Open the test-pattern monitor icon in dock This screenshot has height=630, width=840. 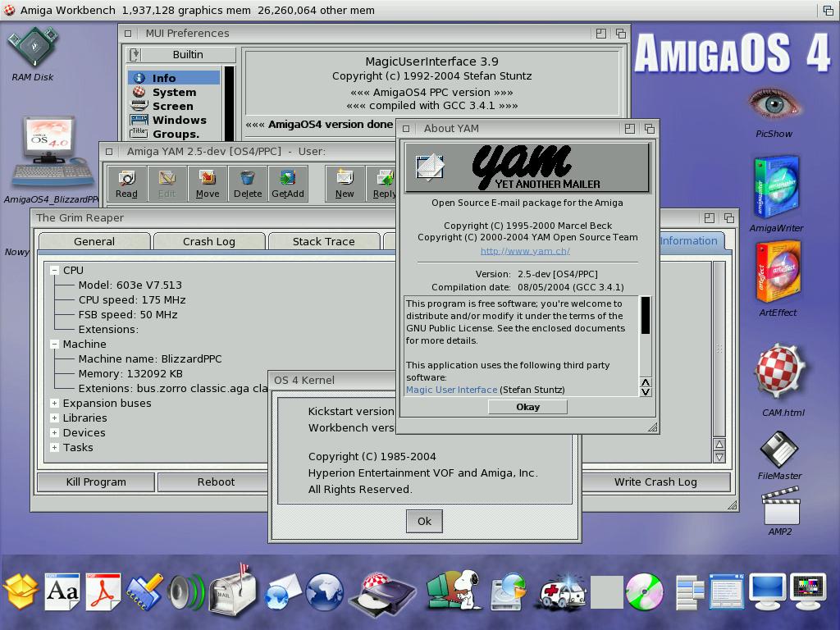808,592
